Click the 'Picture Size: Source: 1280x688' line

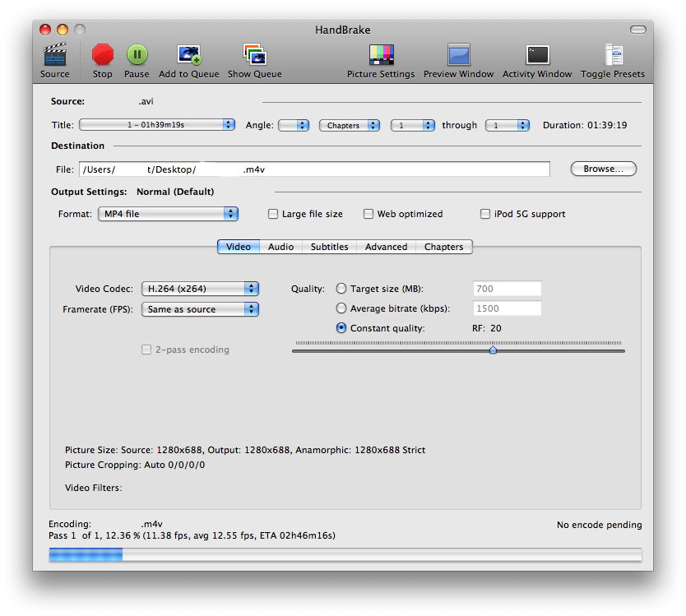[245, 450]
